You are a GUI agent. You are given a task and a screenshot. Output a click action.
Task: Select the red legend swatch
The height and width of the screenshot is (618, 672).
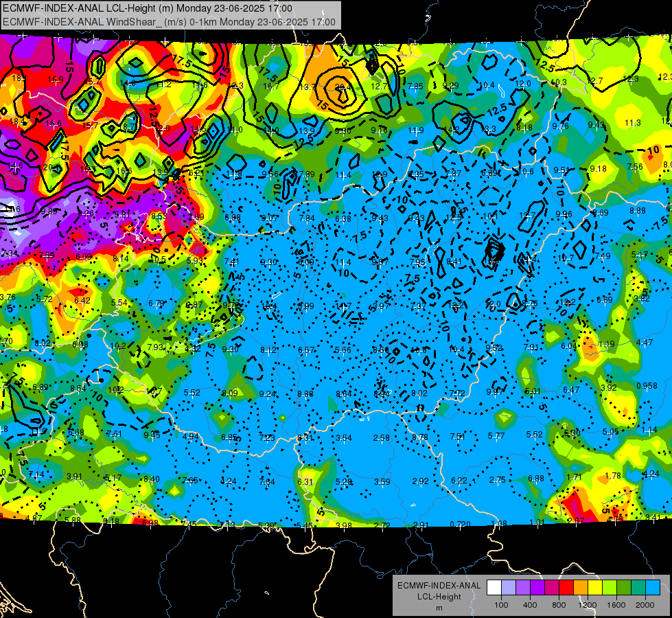pos(566,588)
